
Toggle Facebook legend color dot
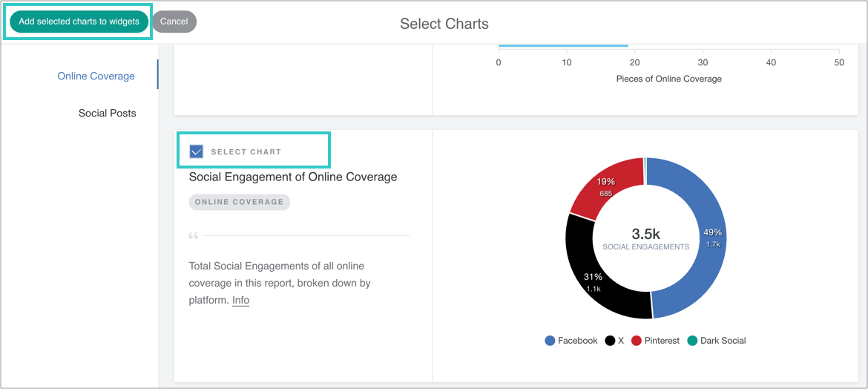click(x=550, y=341)
